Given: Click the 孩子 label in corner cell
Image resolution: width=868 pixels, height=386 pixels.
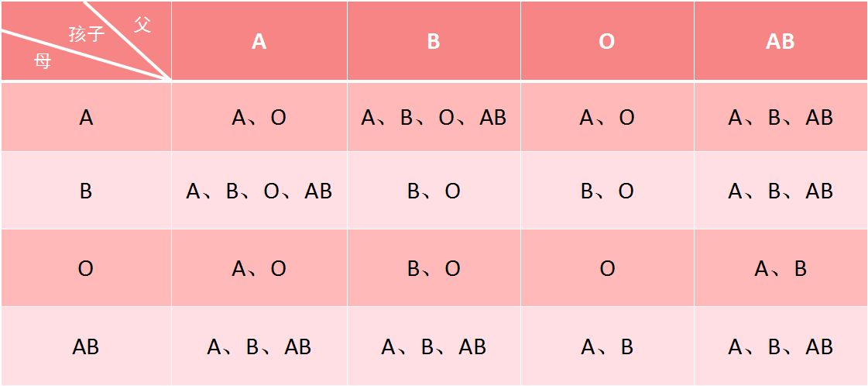Looking at the screenshot, I should [x=87, y=34].
